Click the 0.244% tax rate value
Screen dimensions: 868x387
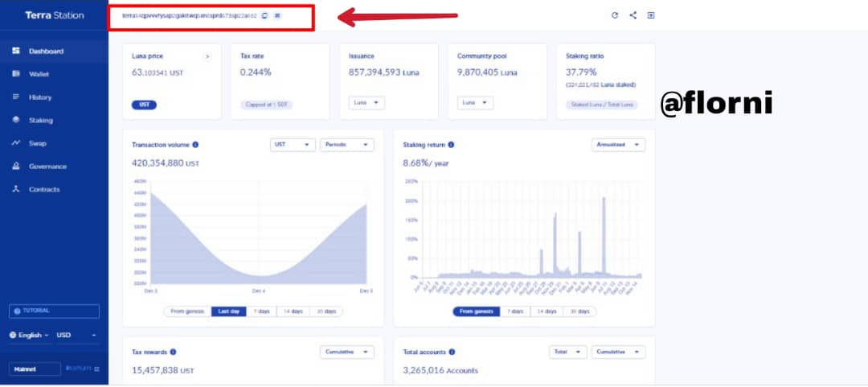[256, 72]
